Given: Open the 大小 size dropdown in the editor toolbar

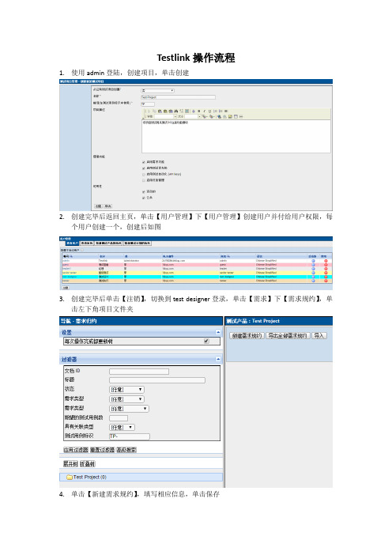Looking at the screenshot, I should (193, 116).
